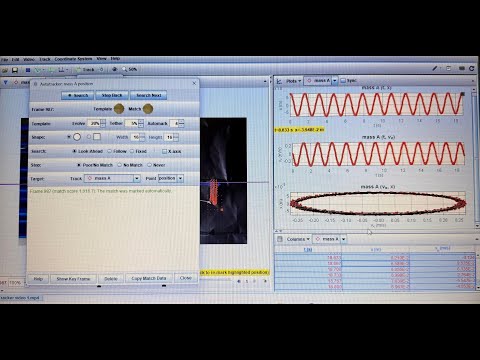Open the File menu
Image resolution: width=480 pixels, height=360 pixels.
point(4,60)
